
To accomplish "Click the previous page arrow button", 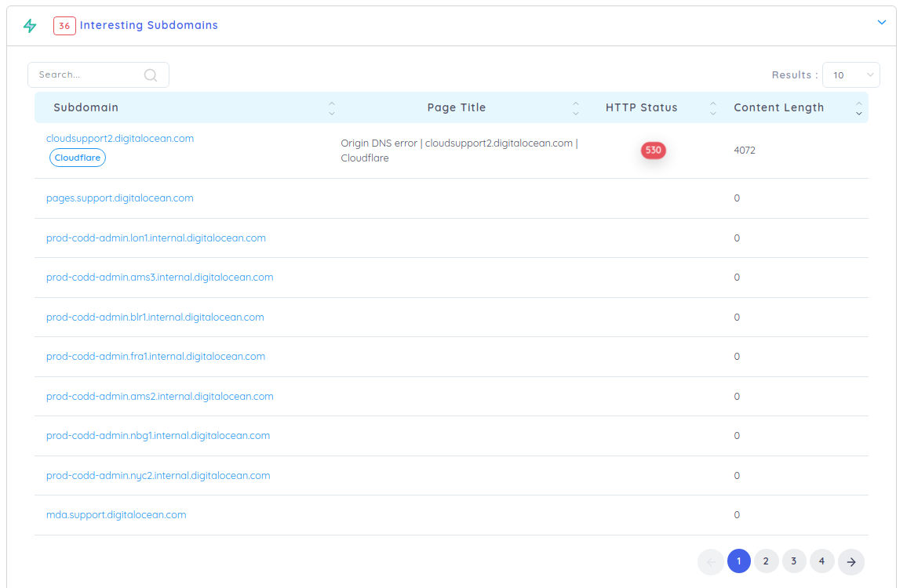I will [711, 561].
